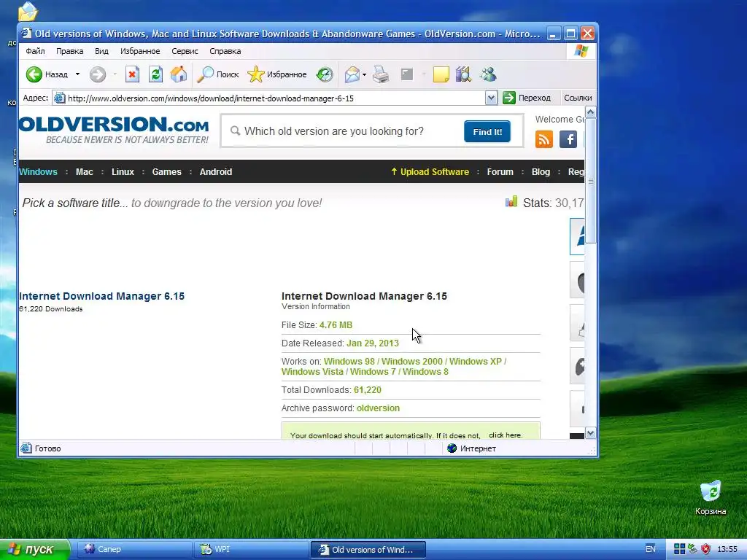Open the Forum link
The height and width of the screenshot is (560, 747).
(x=500, y=172)
